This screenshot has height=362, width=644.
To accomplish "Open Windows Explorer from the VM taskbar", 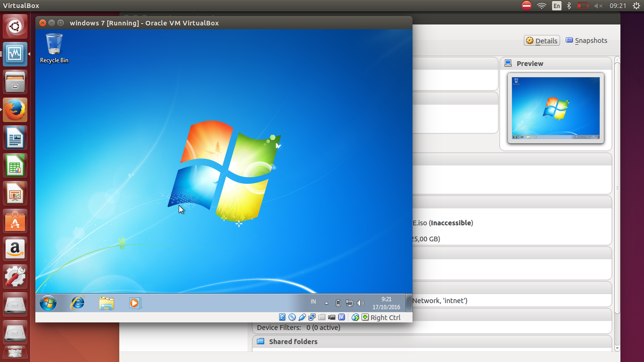I will [107, 303].
